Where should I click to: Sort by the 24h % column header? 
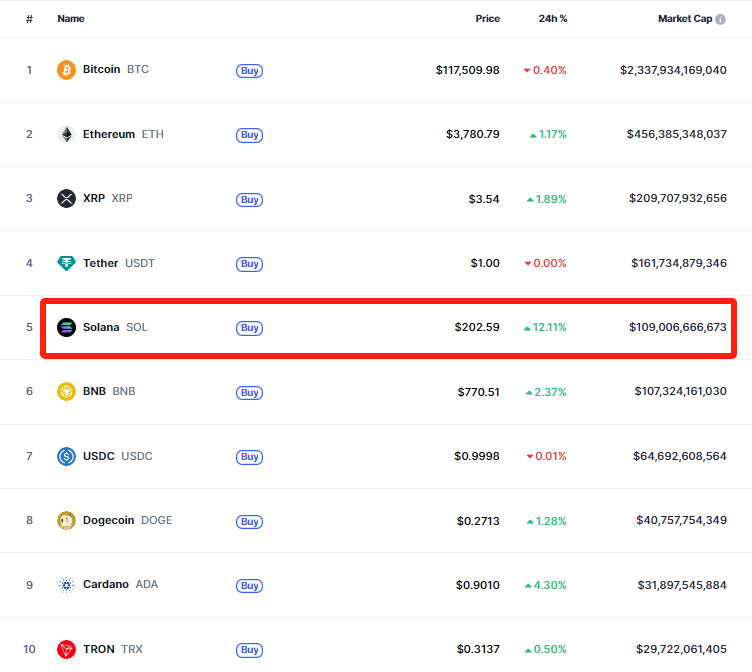tap(552, 19)
